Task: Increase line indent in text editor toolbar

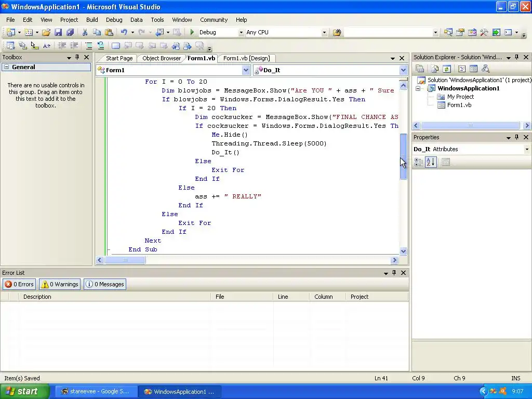Action: pyautogui.click(x=74, y=46)
